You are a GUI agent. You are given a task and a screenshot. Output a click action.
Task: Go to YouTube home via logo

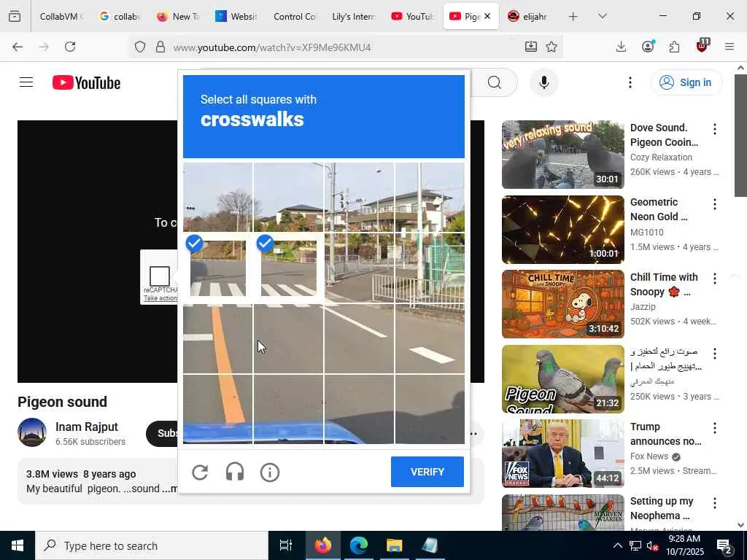click(x=86, y=83)
